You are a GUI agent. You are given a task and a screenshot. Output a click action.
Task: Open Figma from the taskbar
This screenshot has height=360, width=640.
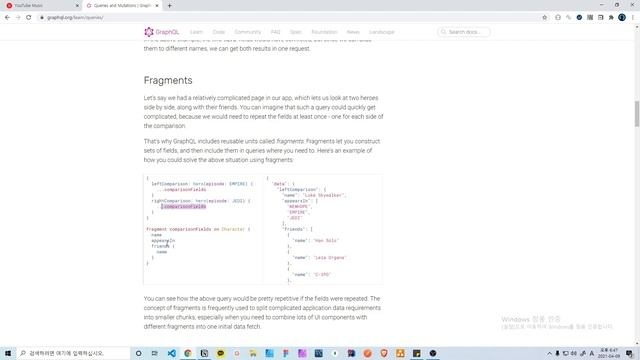(x=286, y=353)
